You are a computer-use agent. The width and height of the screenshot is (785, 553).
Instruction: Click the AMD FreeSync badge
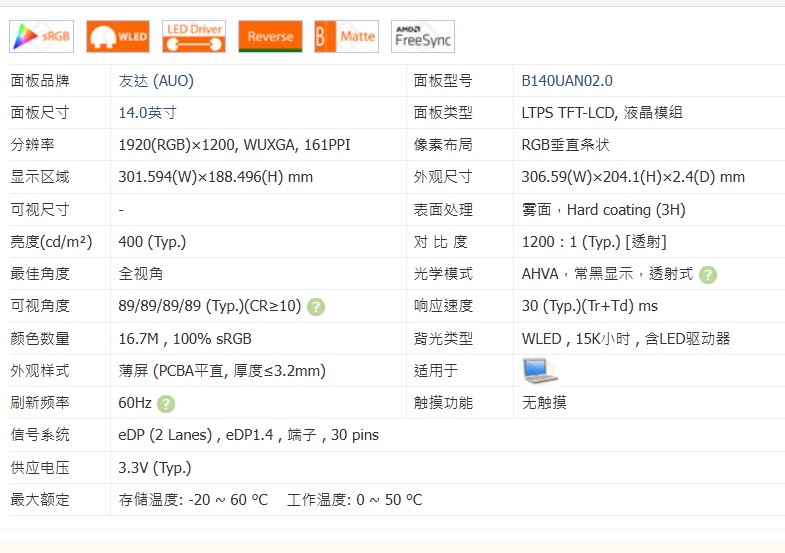tap(422, 37)
